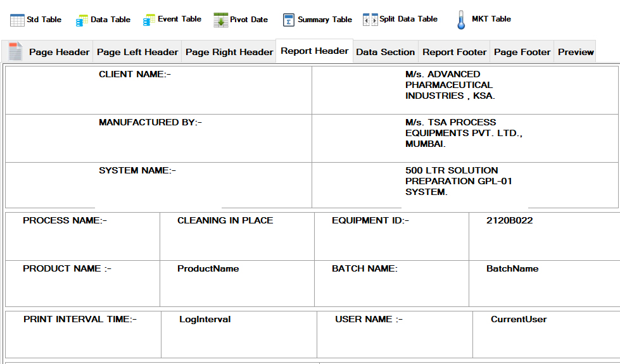Screen dimensions: 620x364
Task: Select the LogInterval field cell
Action: pyautogui.click(x=239, y=334)
